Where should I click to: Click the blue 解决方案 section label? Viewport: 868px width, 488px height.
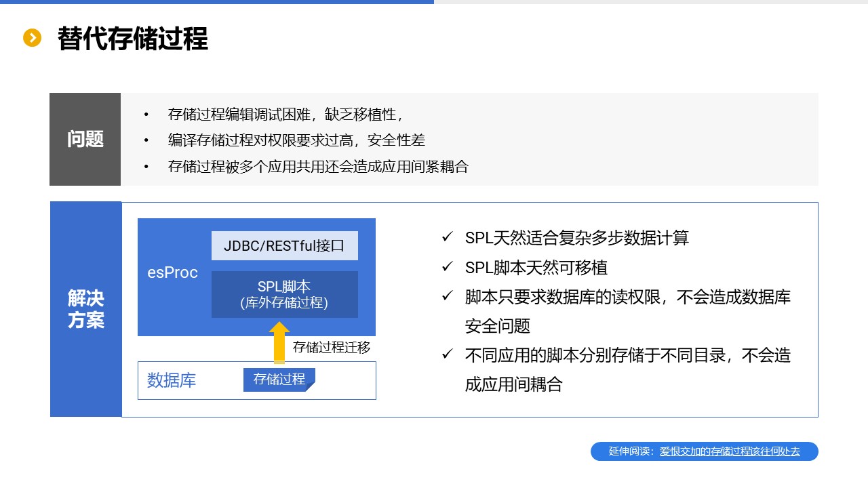tap(85, 309)
